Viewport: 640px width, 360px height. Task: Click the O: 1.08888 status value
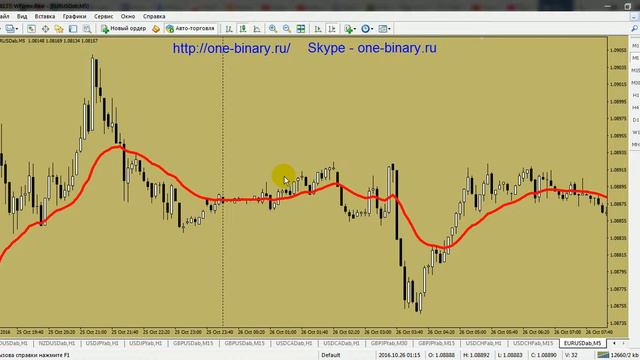coord(441,355)
